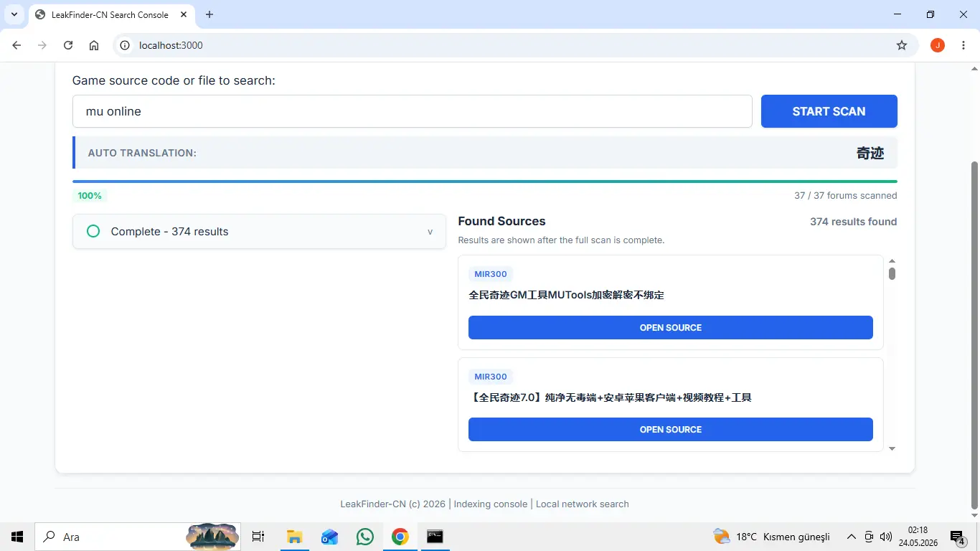This screenshot has height=551, width=980.
Task: Click the page vertical scrollbar thumb
Action: tap(974, 334)
